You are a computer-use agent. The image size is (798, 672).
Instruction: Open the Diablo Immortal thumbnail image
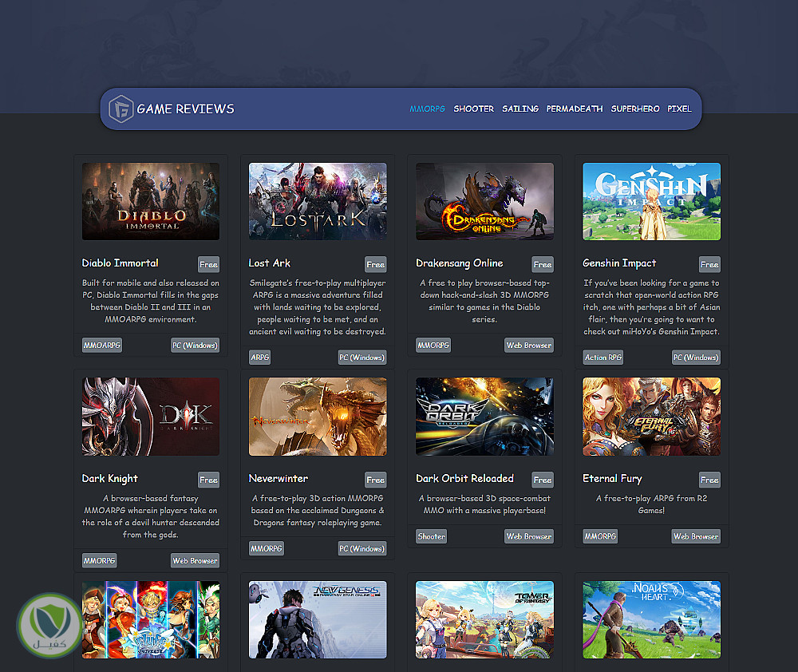click(x=151, y=202)
